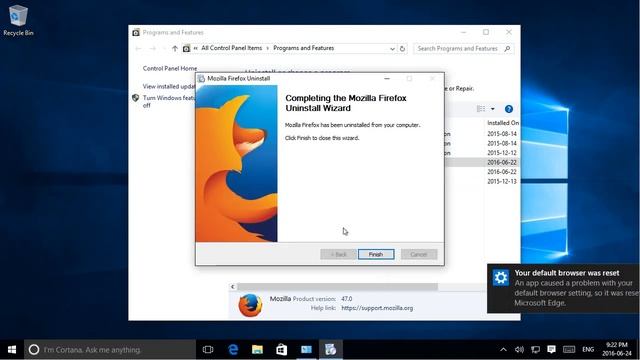Open the Control Panel Home link

tap(170, 68)
